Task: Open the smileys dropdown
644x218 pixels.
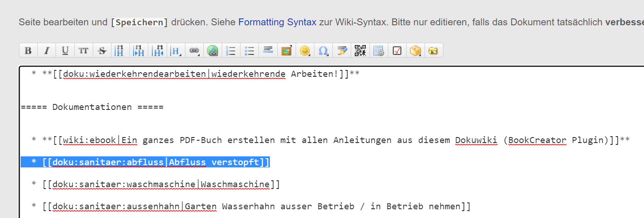Action: click(x=305, y=51)
